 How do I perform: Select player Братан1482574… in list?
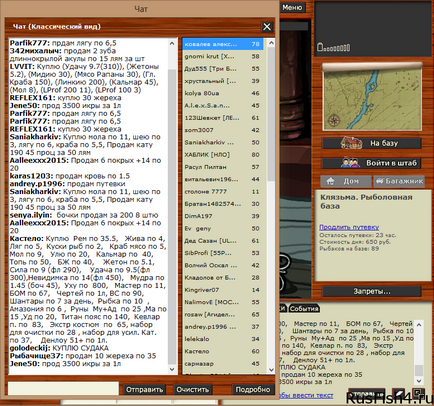223,204
